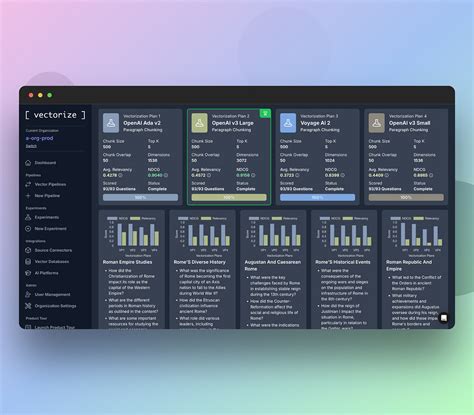Screen dimensions: 474x415
Task: Click the trophy badge on OpenAI v3 Large card
Action: [x=265, y=113]
